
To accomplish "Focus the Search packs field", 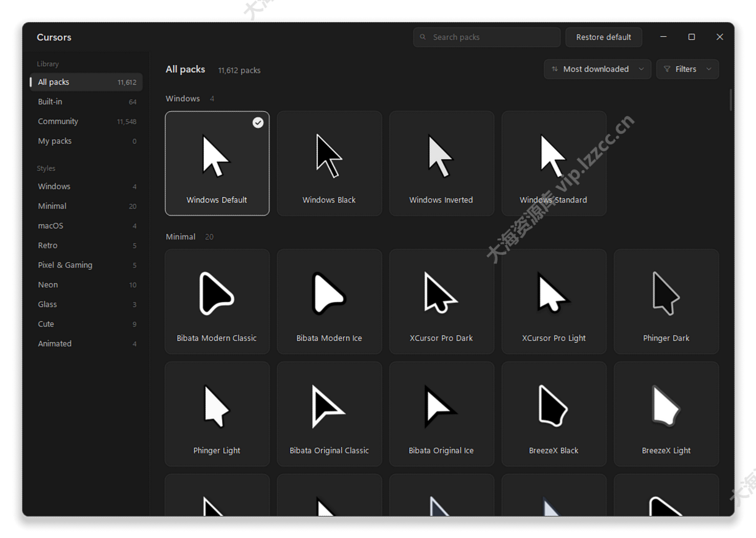I will click(487, 37).
